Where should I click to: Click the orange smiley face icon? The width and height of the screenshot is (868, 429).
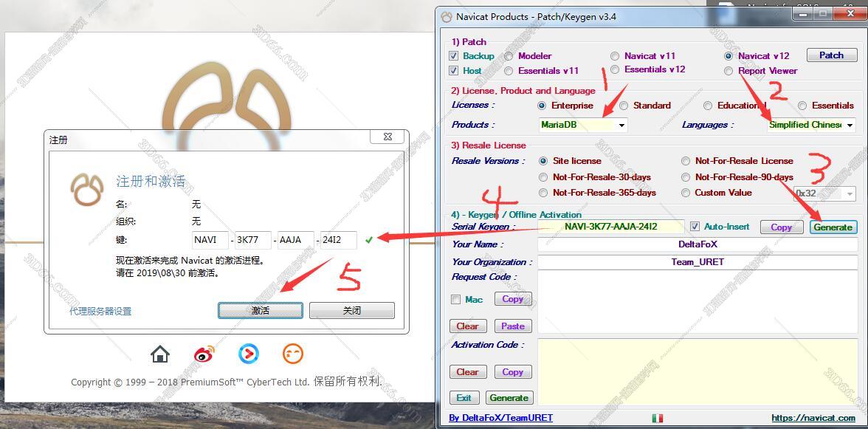293,354
